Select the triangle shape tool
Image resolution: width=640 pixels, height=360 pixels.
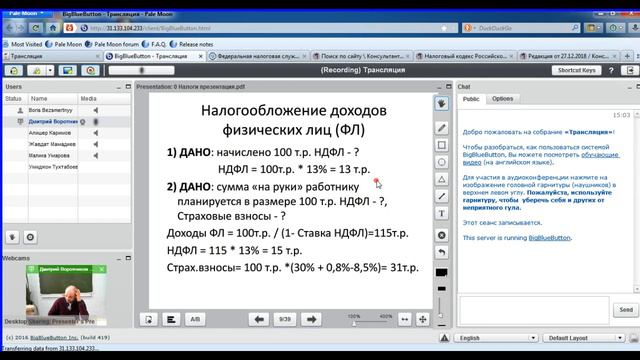442,179
